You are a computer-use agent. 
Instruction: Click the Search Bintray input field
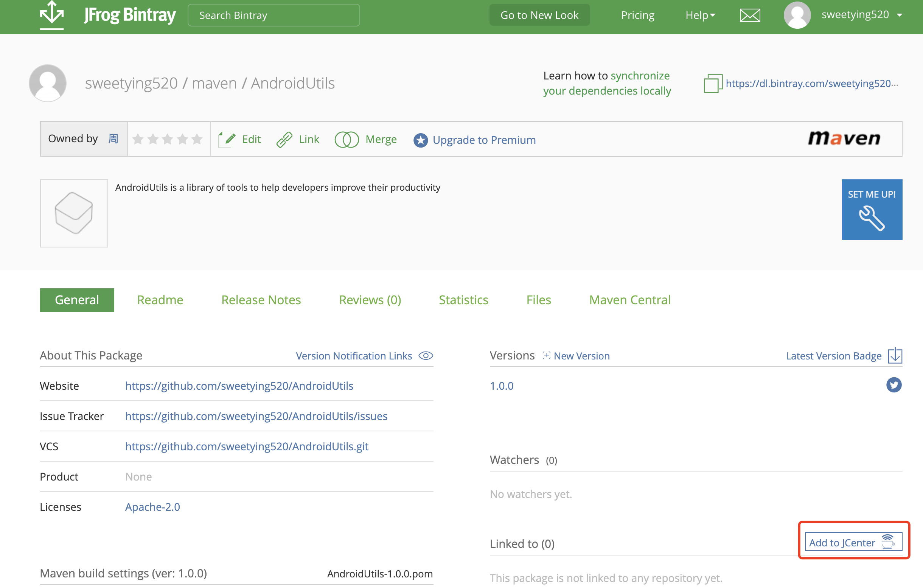pyautogui.click(x=273, y=16)
